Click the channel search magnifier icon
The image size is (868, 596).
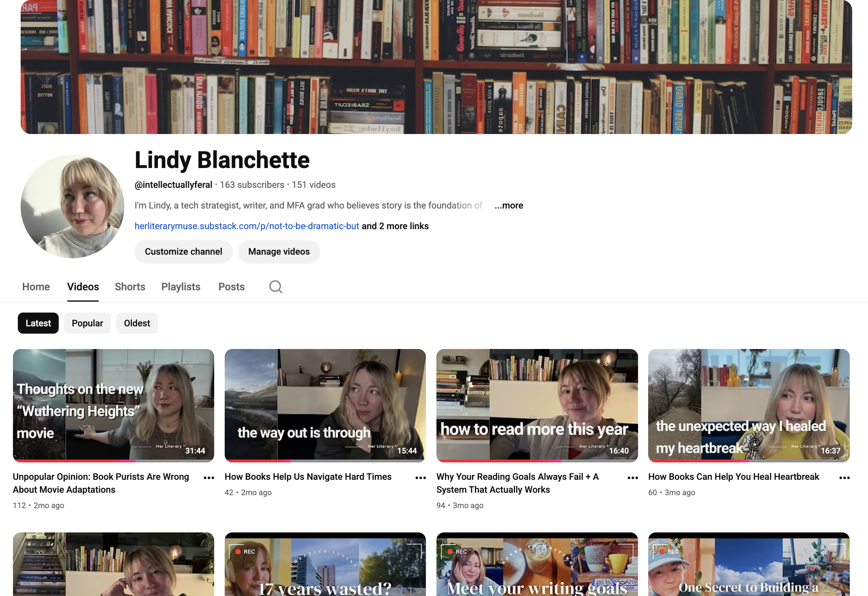click(276, 287)
